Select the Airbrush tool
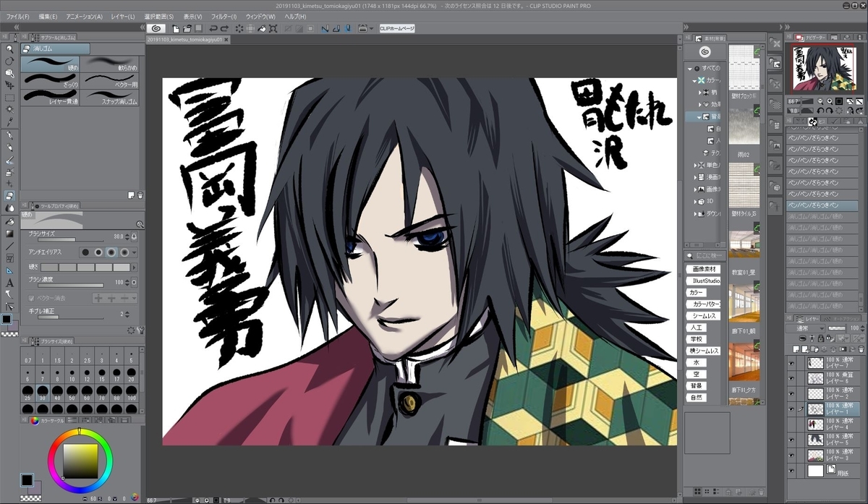Image resolution: width=868 pixels, height=504 pixels. point(9,172)
